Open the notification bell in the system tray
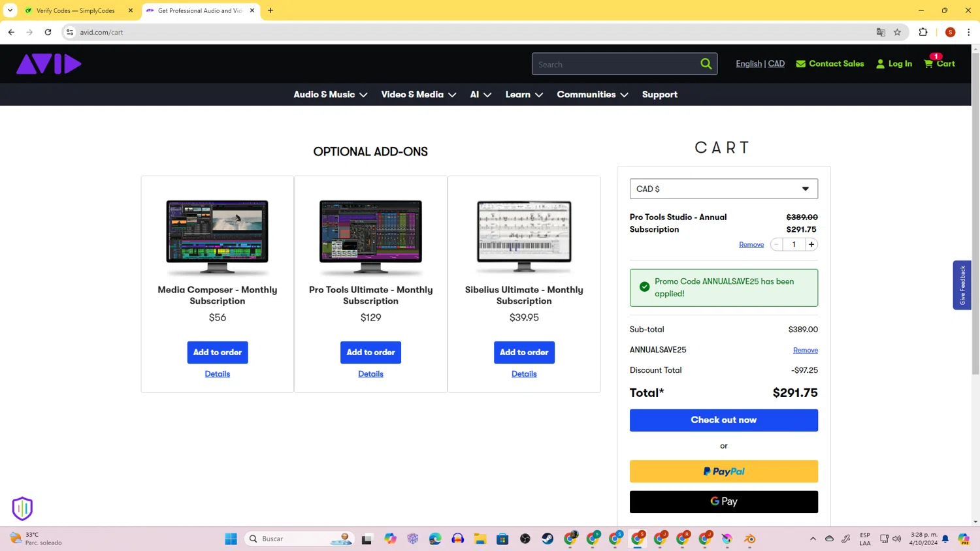 point(945,539)
